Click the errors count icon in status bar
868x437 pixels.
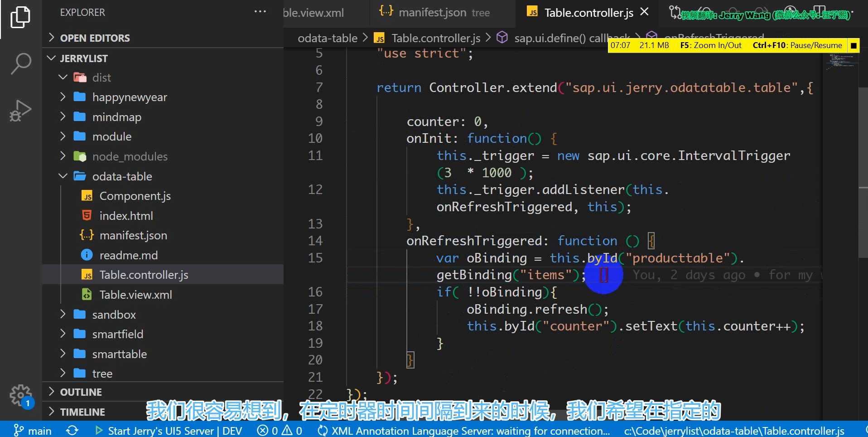(x=262, y=430)
